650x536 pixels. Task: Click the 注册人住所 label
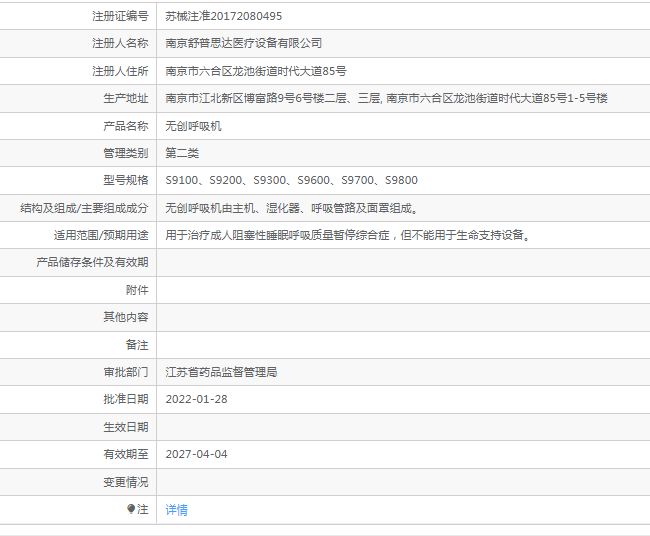pos(120,71)
